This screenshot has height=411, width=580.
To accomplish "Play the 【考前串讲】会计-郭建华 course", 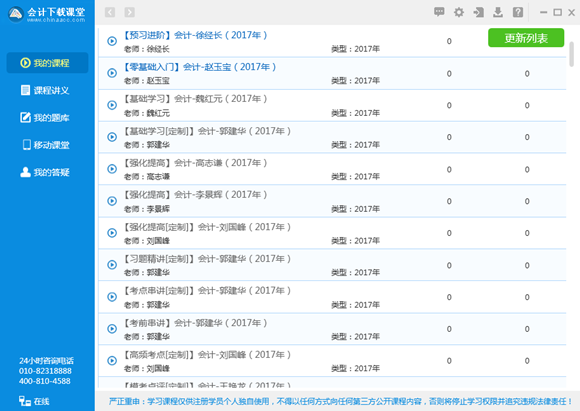I will [112, 329].
